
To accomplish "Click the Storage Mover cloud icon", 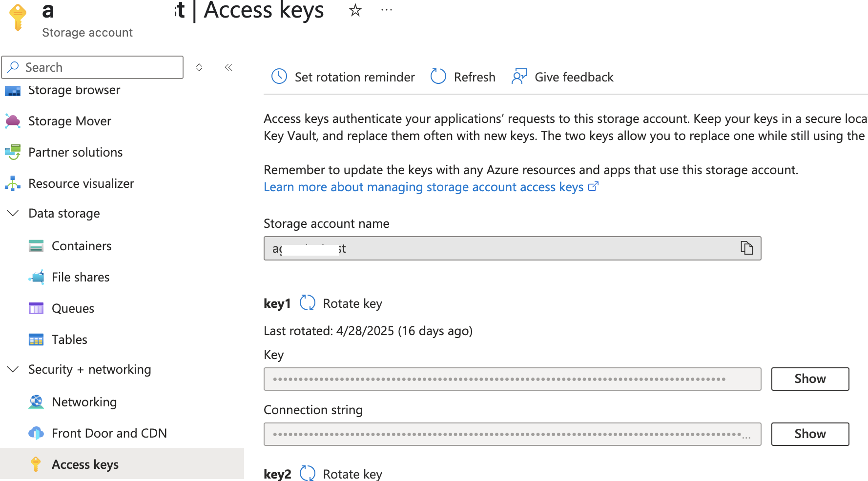I will (13, 121).
